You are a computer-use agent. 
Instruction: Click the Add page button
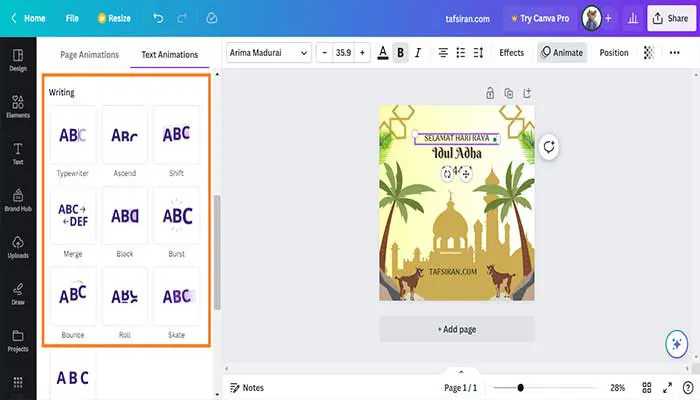pyautogui.click(x=457, y=329)
